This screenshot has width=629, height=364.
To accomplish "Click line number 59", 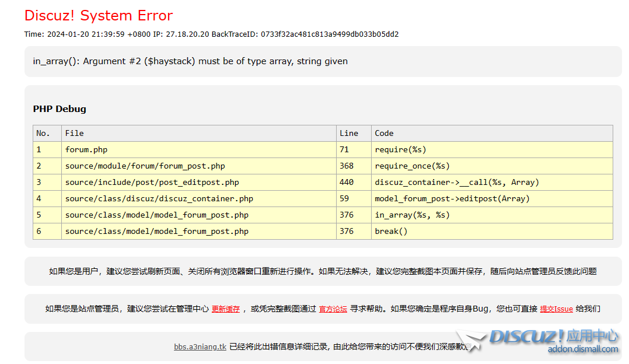I will (x=354, y=198).
